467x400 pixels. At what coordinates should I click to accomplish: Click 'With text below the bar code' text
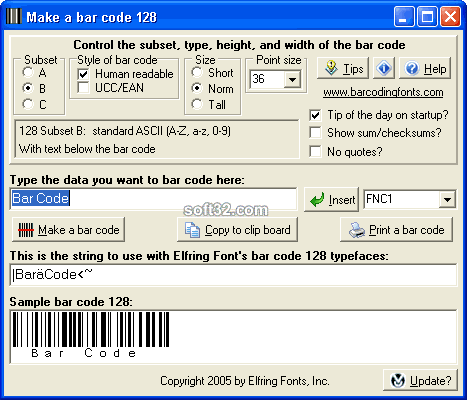point(87,149)
